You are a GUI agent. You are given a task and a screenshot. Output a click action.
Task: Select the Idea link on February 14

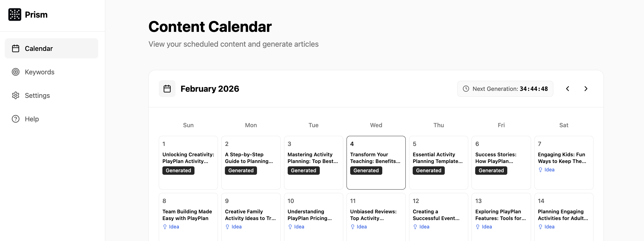click(549, 227)
